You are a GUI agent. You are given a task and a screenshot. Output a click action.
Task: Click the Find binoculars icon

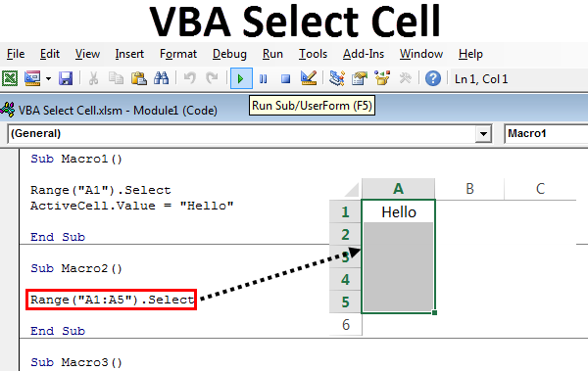[162, 78]
